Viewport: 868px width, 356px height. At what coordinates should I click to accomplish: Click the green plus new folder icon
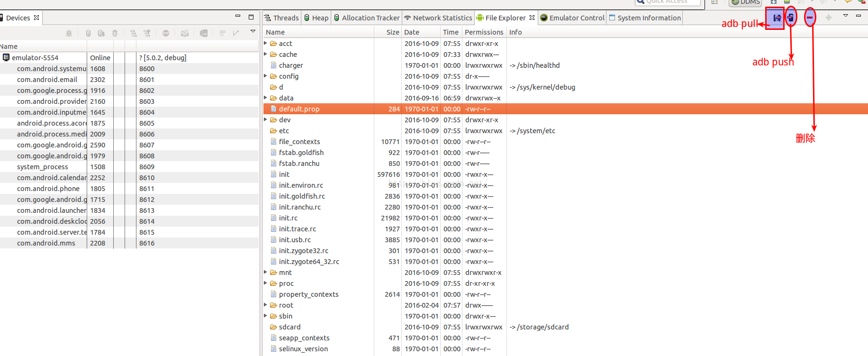pyautogui.click(x=828, y=18)
